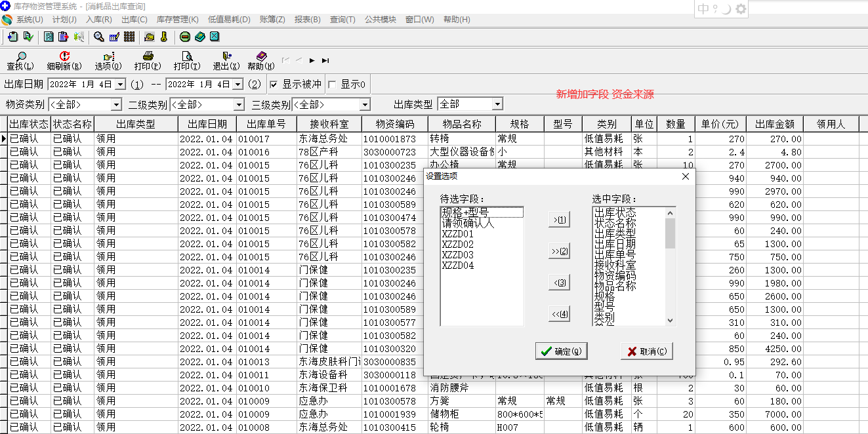Screen dimensions: 868x434
Task: Click the <(3) remove field button
Action: click(560, 283)
